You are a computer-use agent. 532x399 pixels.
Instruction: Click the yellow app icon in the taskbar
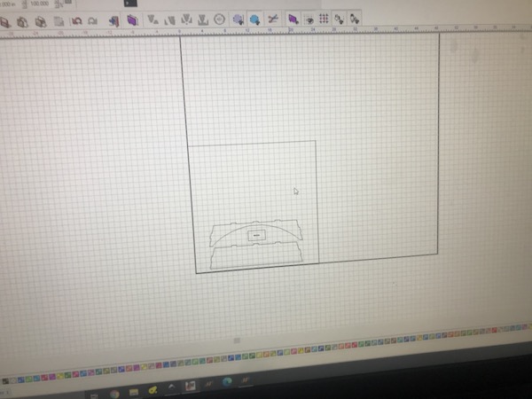[153, 390]
